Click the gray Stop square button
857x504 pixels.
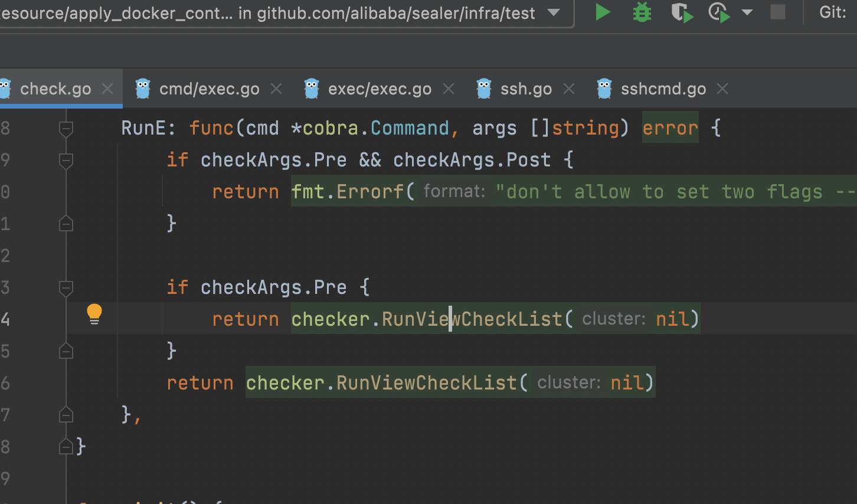[778, 12]
